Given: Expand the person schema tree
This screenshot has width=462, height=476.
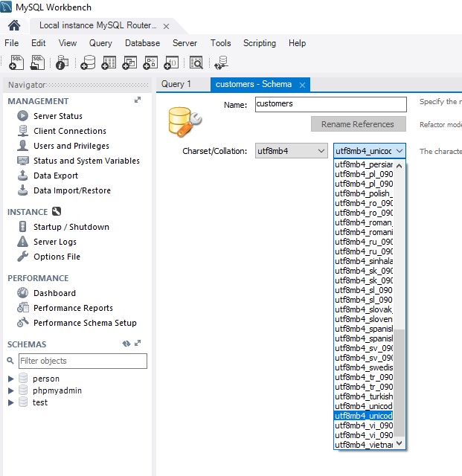Looking at the screenshot, I should coord(11,379).
